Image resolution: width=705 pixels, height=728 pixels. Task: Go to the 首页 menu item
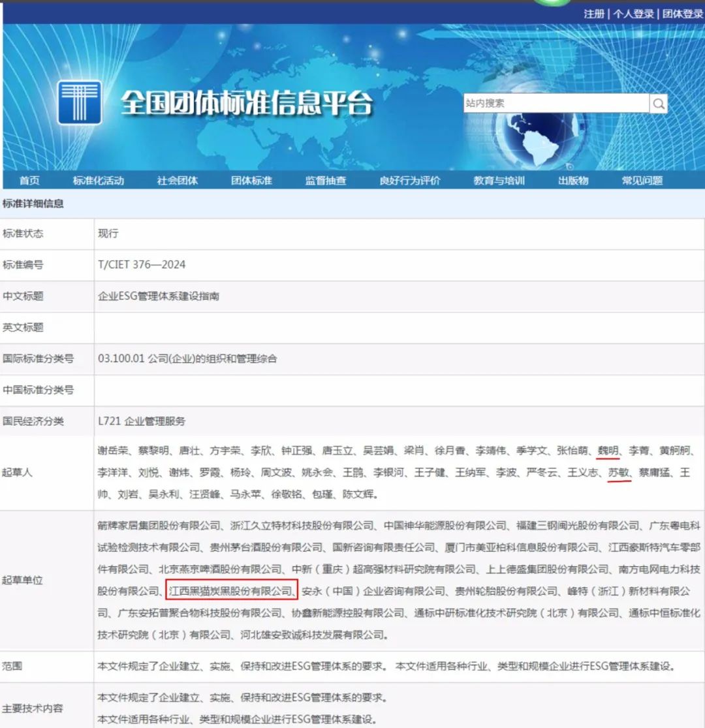(30, 181)
